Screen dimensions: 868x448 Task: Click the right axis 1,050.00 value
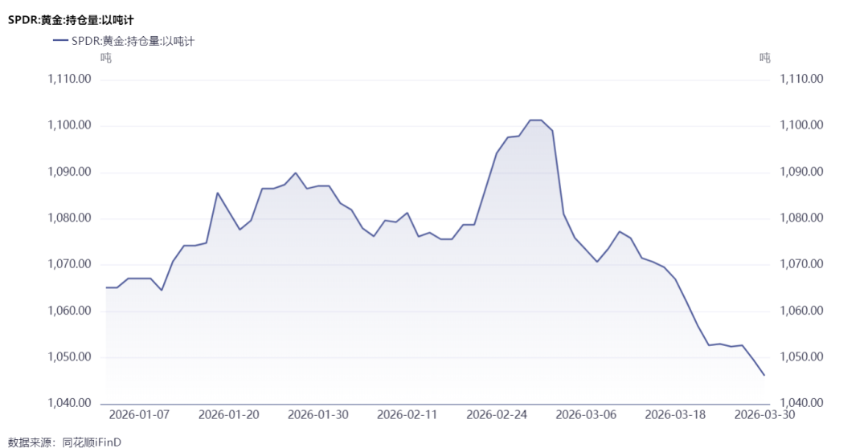[801, 357]
